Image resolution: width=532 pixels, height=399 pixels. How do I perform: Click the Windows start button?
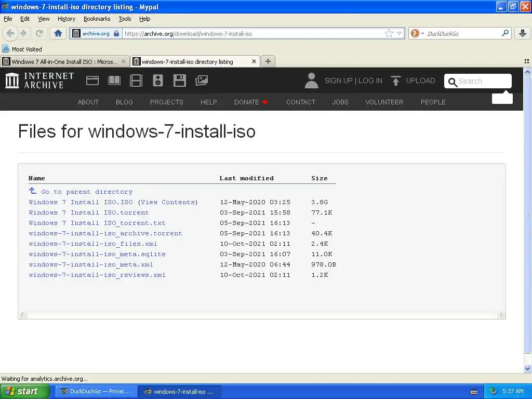[24, 391]
